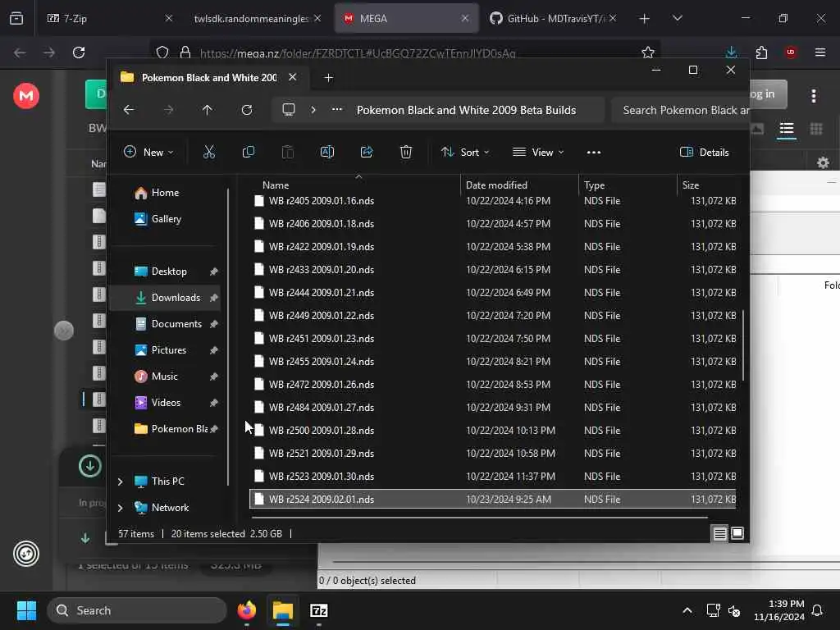Click the MEGA logo in the sidebar
Viewport: 840px width, 630px height.
(x=26, y=96)
